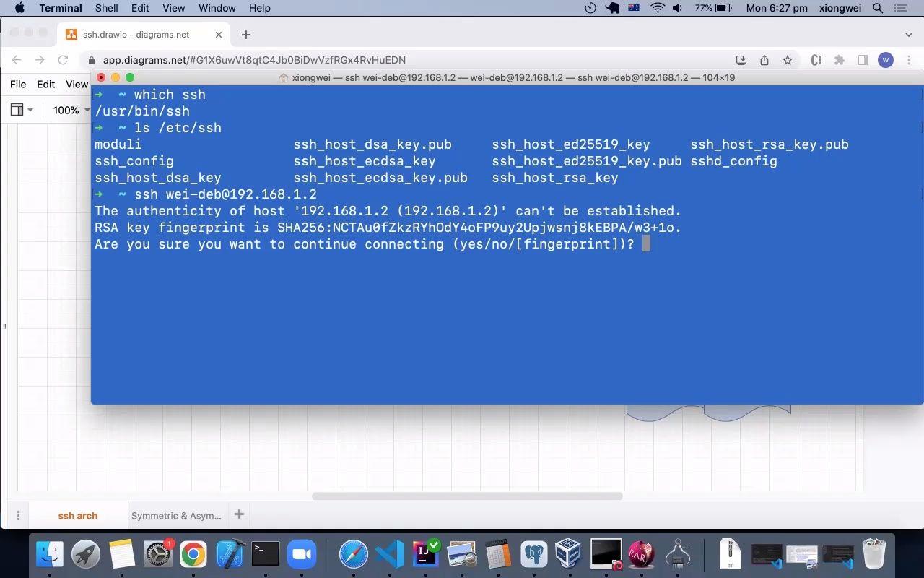This screenshot has height=578, width=924.
Task: Open the Shell menu
Action: pyautogui.click(x=107, y=8)
